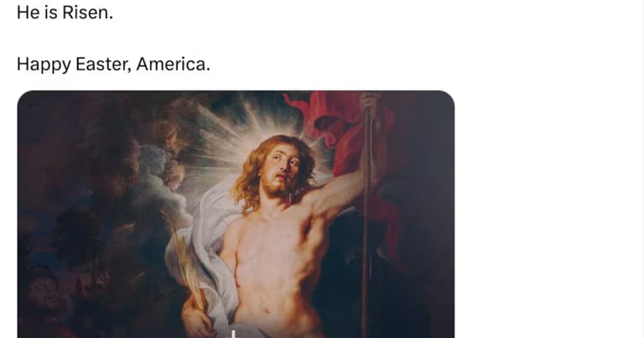The image size is (644, 338).
Task: Click the hand gripping the staff top
Action: click(x=370, y=101)
